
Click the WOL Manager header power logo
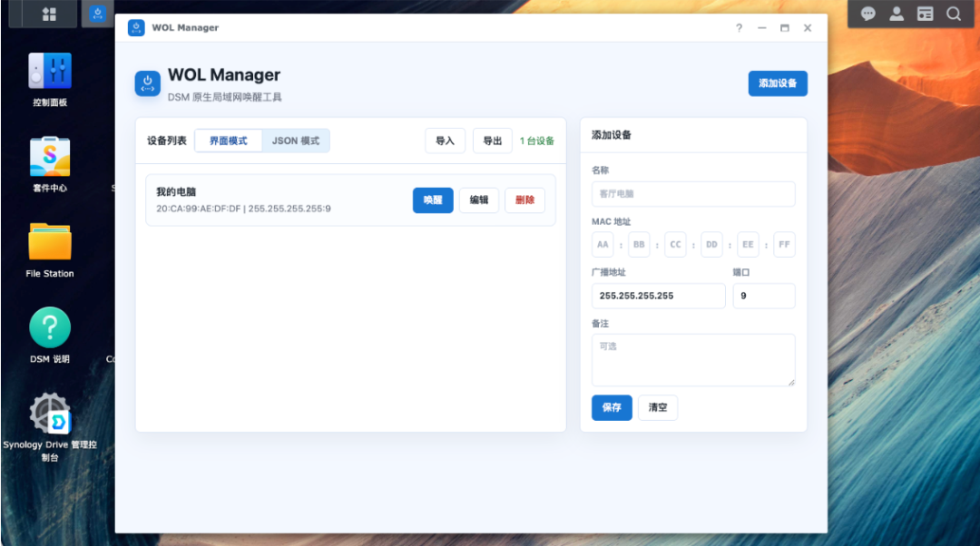[148, 83]
